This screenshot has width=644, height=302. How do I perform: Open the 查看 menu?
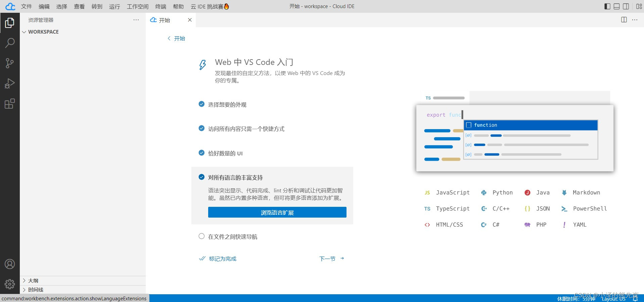pyautogui.click(x=79, y=6)
